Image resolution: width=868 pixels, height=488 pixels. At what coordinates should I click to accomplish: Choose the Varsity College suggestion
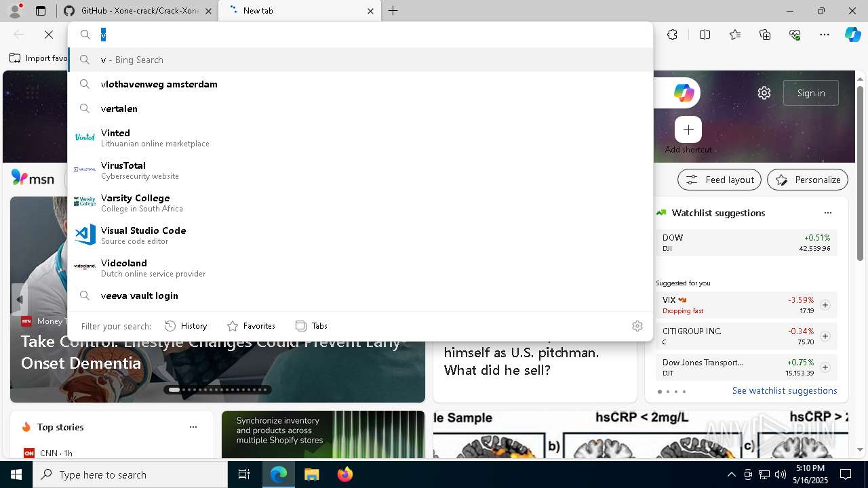360,203
